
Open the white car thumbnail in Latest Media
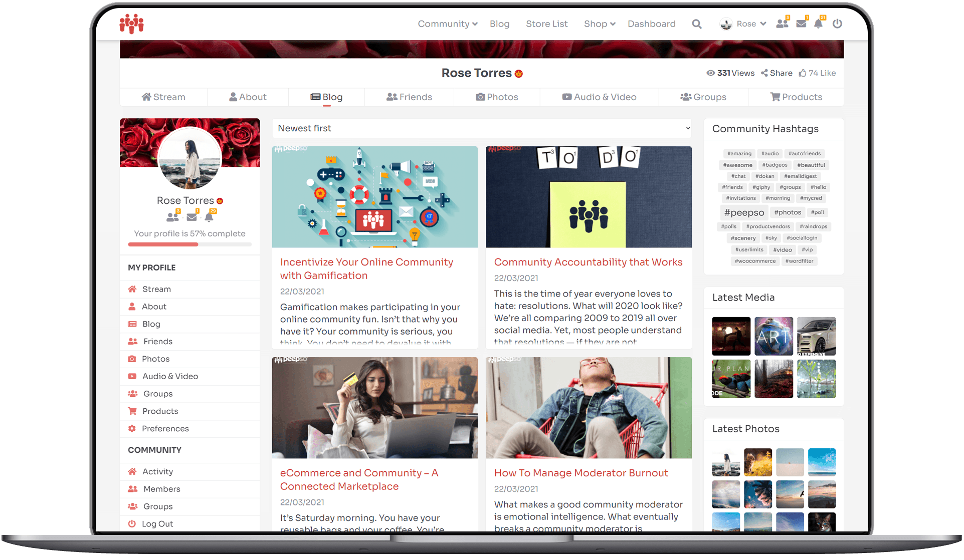click(x=816, y=336)
